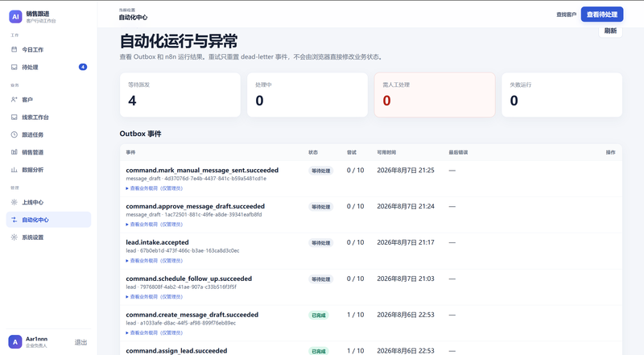
Task: Click the 等待派发 card showing 4
Action: (180, 95)
